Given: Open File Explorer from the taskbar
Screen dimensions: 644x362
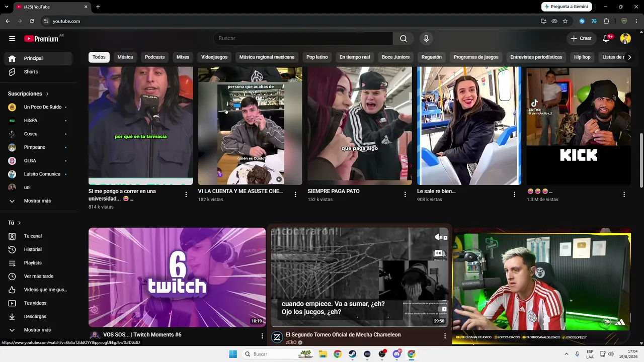Looking at the screenshot, I should coord(323,354).
